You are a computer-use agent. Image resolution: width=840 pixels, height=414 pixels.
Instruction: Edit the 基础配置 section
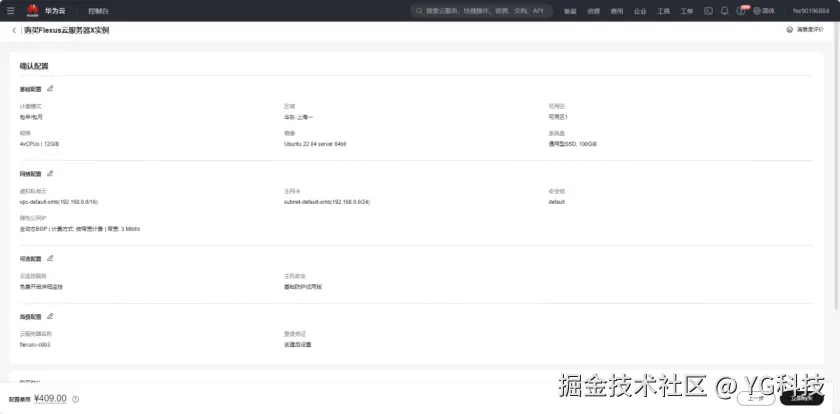50,88
